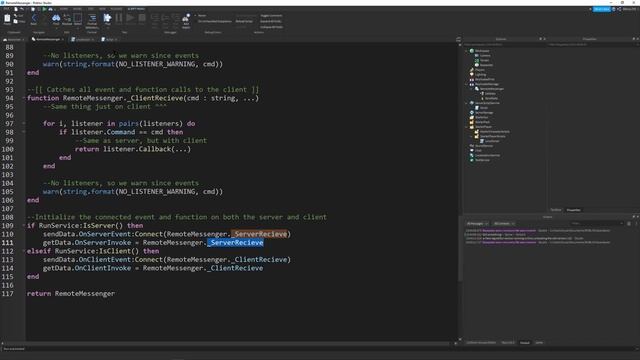
Task: Click the Select icon in the Edit group
Action: [x=78, y=18]
